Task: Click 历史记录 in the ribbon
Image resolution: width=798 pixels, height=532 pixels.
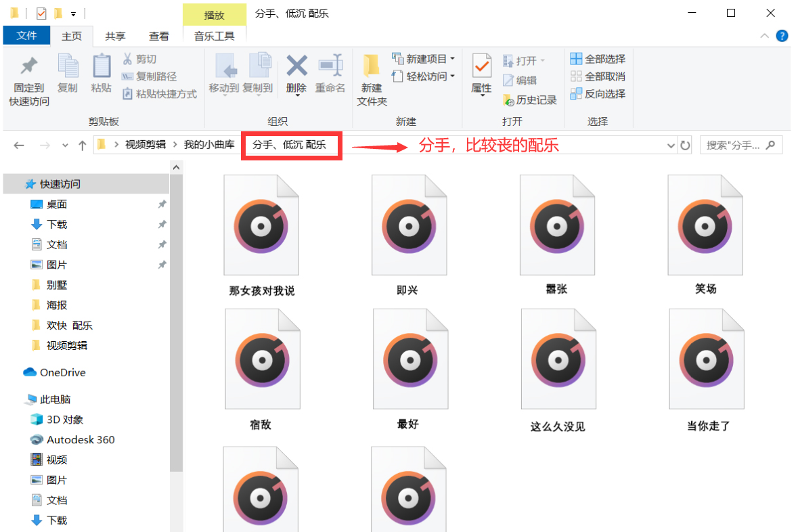Action: pyautogui.click(x=530, y=99)
